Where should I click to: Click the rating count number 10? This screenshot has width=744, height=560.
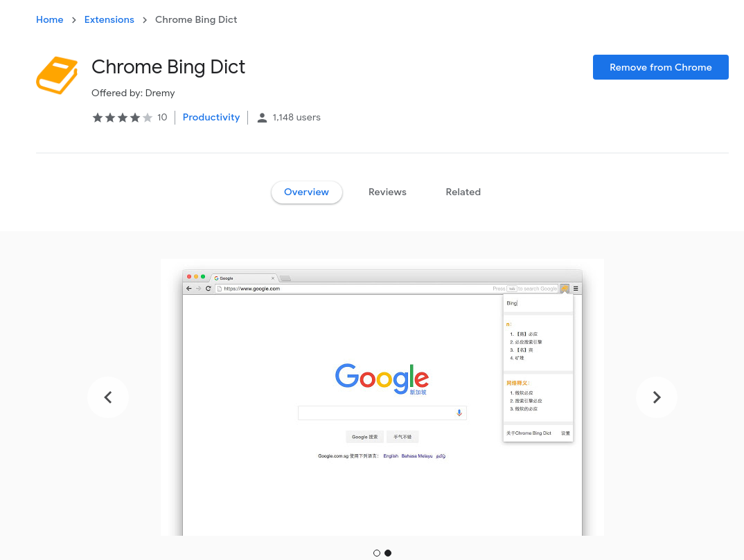[162, 117]
